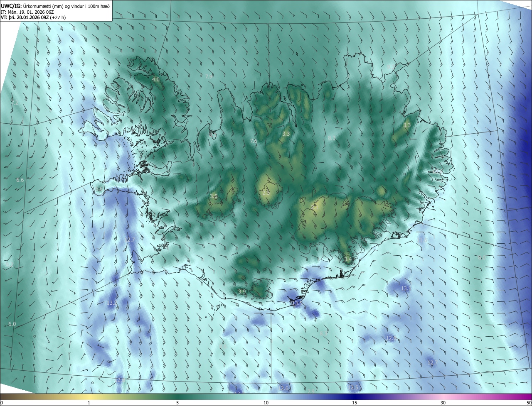Click the '30' tick on the color scale
The height and width of the screenshot is (406, 532).
pos(443,403)
